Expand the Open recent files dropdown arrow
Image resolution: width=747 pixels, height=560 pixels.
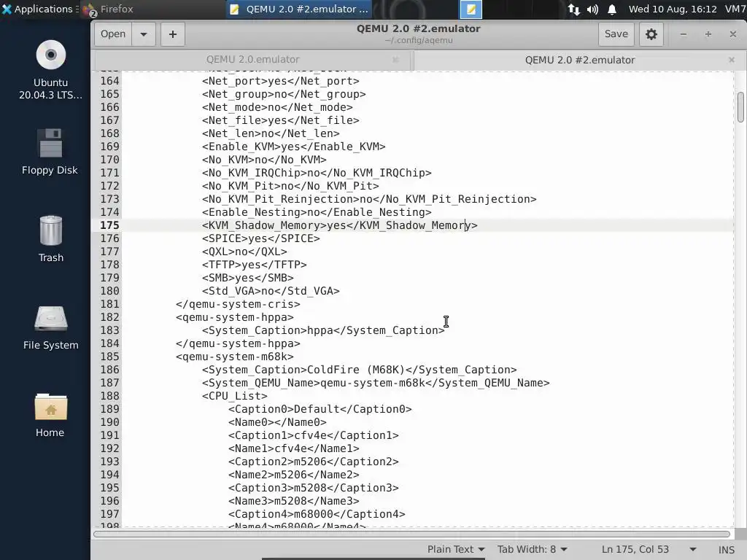144,34
